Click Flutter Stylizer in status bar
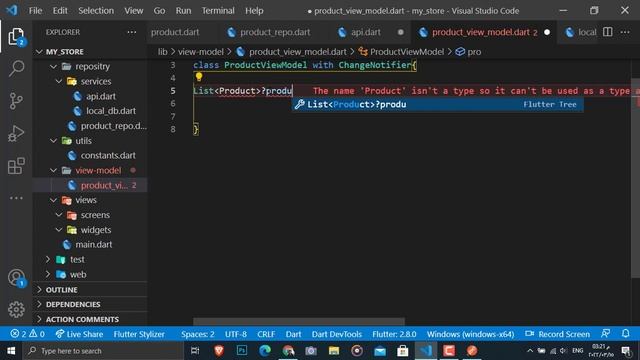The height and width of the screenshot is (360, 640). 139,334
